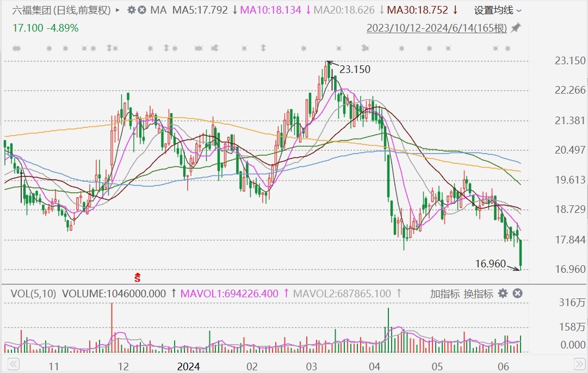This screenshot has width=588, height=373.
Task: Click the 06 month label on timeline
Action: tap(503, 366)
